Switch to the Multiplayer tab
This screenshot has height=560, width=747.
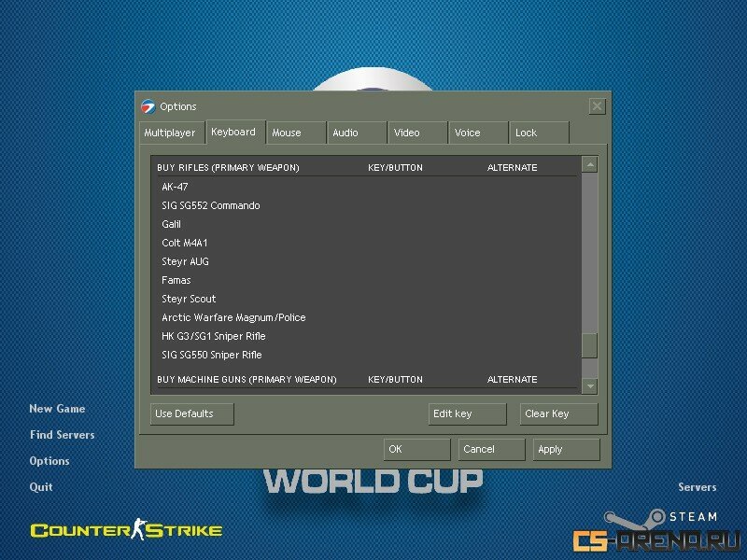tap(170, 133)
